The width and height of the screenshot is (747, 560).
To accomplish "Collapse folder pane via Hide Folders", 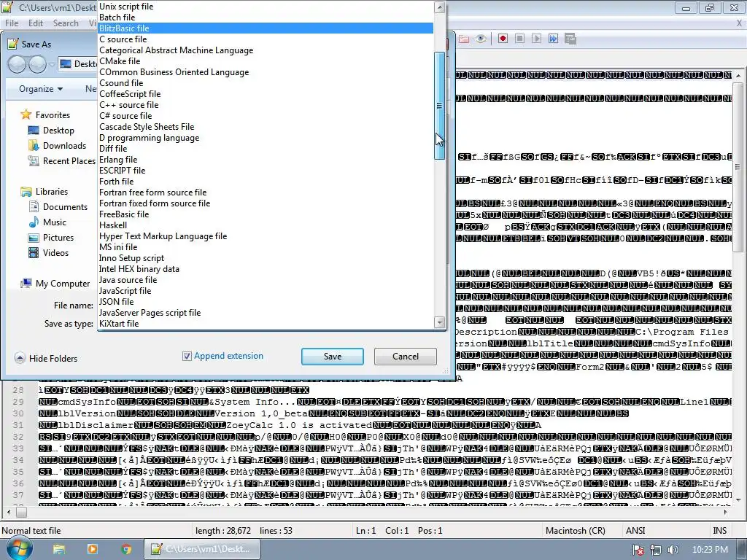I will (x=46, y=358).
